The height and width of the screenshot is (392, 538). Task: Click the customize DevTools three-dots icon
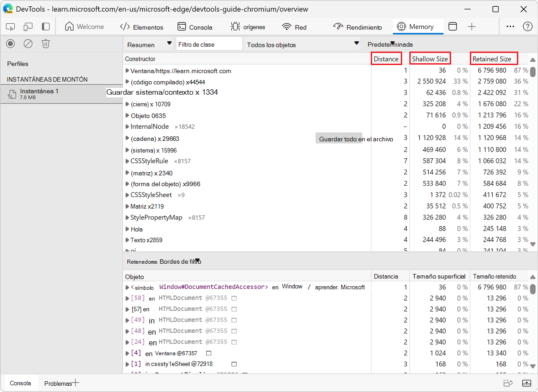pyautogui.click(x=510, y=26)
